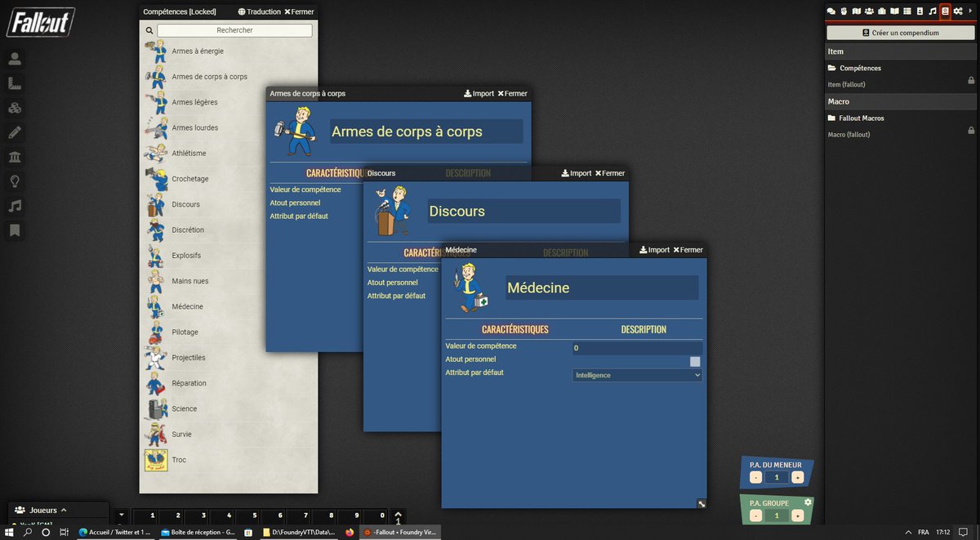Select the Token controls user icon
The height and width of the screenshot is (540, 980).
(x=15, y=59)
